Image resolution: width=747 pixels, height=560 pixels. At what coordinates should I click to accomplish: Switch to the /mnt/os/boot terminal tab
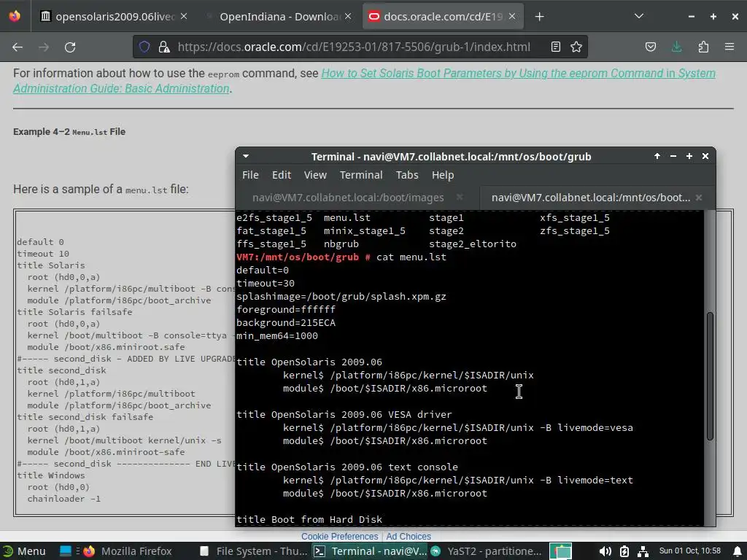591,197
